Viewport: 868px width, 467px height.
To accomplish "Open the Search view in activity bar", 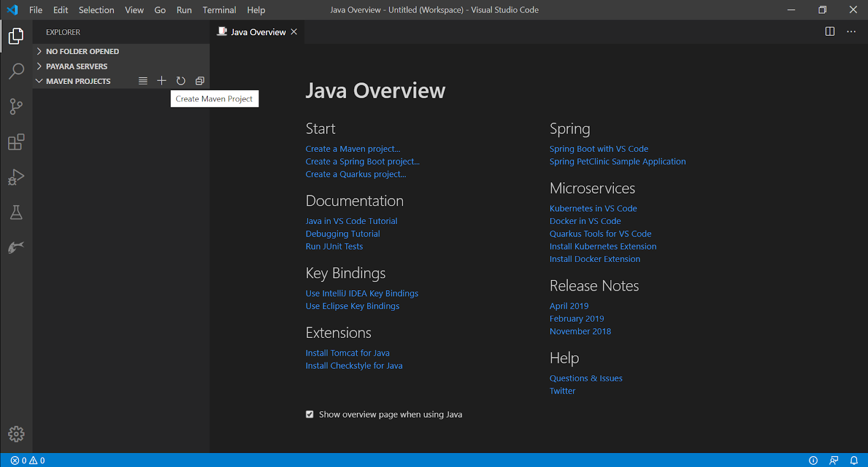I will coord(16,71).
